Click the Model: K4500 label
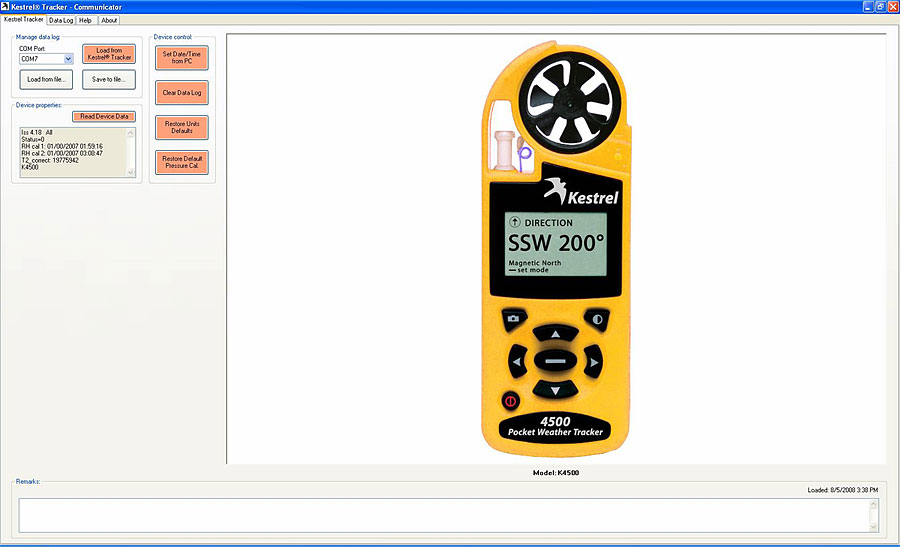The width and height of the screenshot is (900, 547). (x=556, y=473)
